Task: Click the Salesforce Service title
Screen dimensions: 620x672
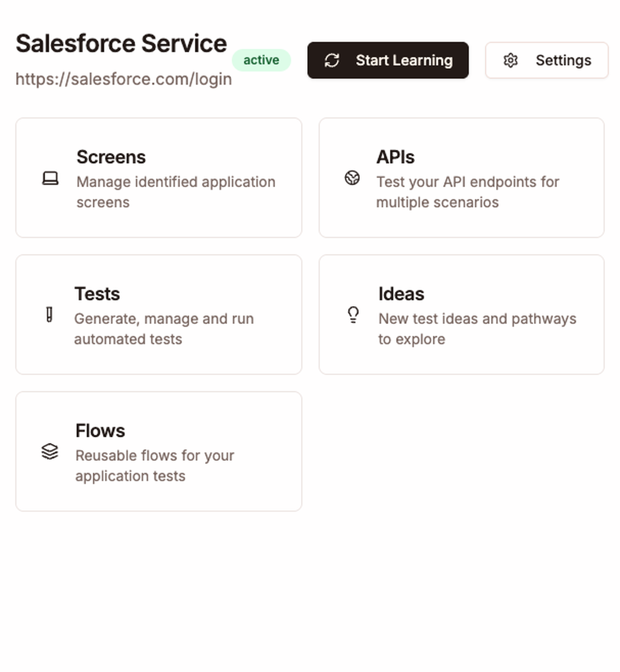Action: (121, 43)
